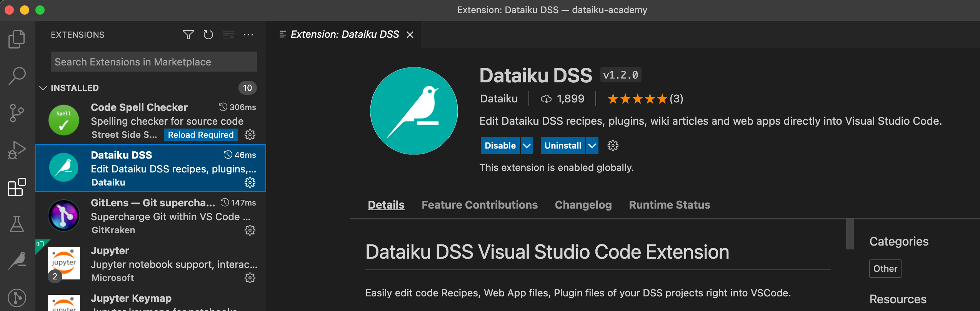Open the Source Control view
980x311 pixels.
click(17, 113)
